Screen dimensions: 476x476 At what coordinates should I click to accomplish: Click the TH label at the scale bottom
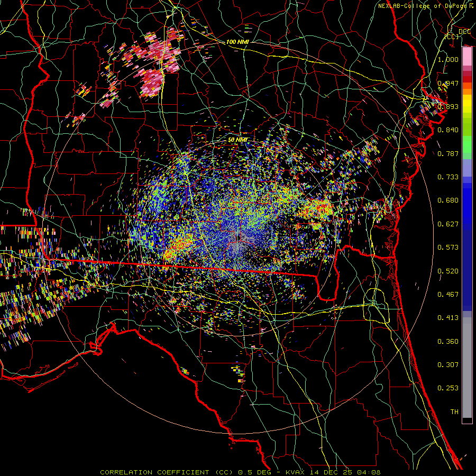coord(454,412)
